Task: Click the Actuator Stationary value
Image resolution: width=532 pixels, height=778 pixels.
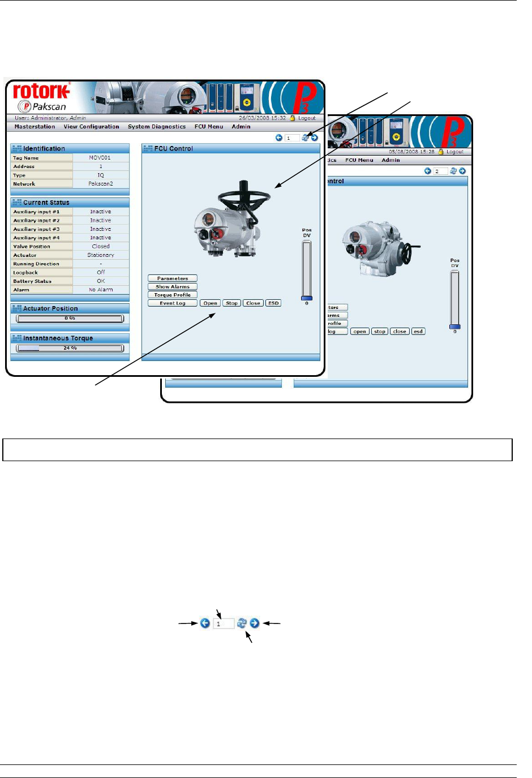Action: click(x=101, y=255)
